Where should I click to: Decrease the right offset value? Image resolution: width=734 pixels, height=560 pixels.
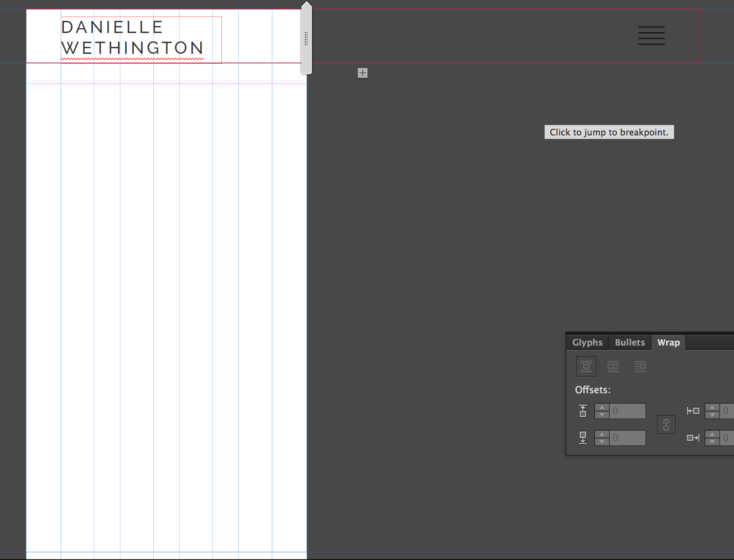pos(712,442)
